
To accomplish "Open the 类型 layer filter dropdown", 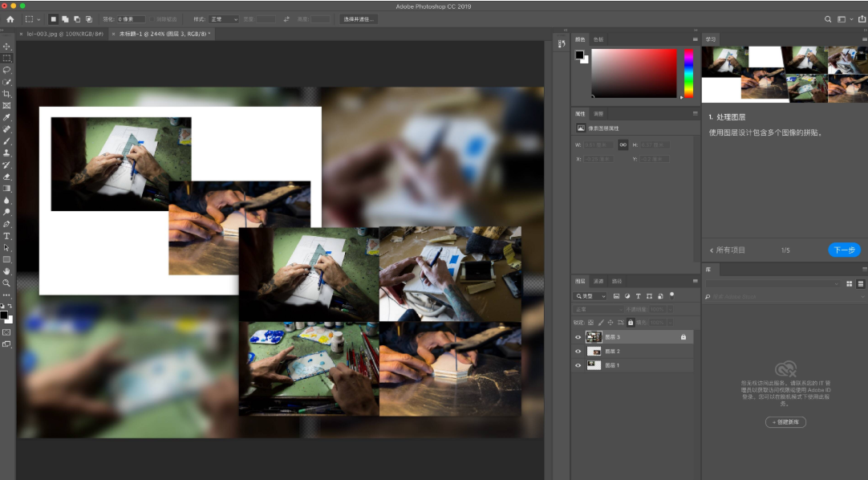I will coord(590,295).
